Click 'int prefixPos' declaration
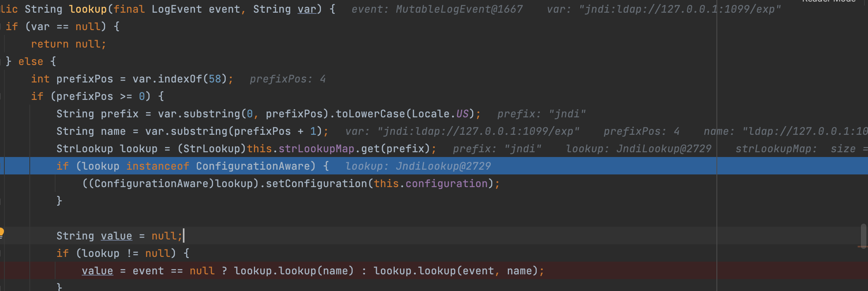The width and height of the screenshot is (868, 291). point(72,79)
